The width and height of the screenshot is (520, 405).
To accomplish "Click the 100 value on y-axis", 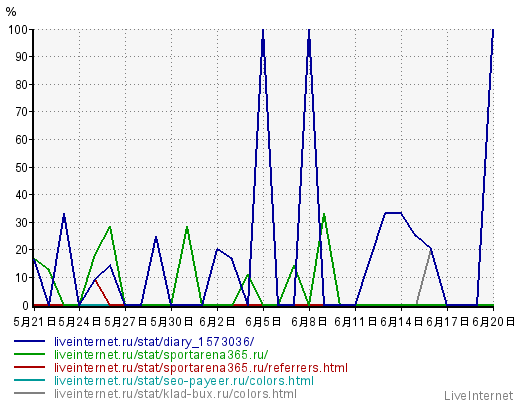I will 18,30.
